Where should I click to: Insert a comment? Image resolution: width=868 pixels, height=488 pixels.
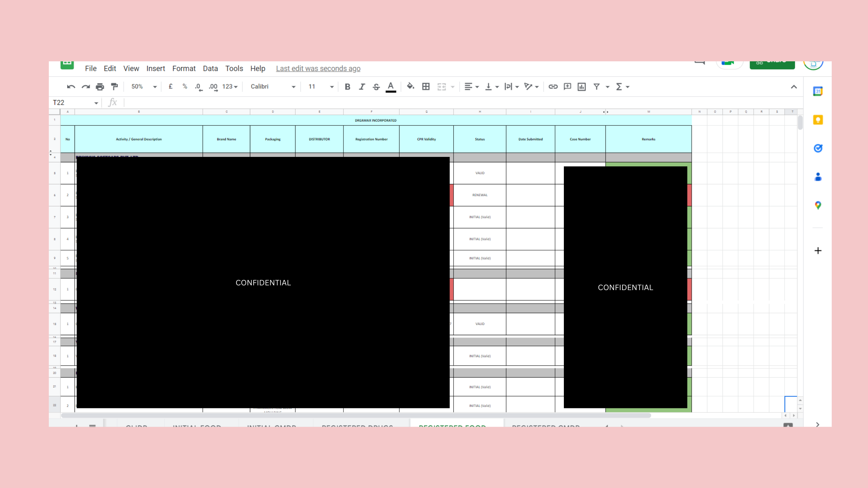point(567,87)
